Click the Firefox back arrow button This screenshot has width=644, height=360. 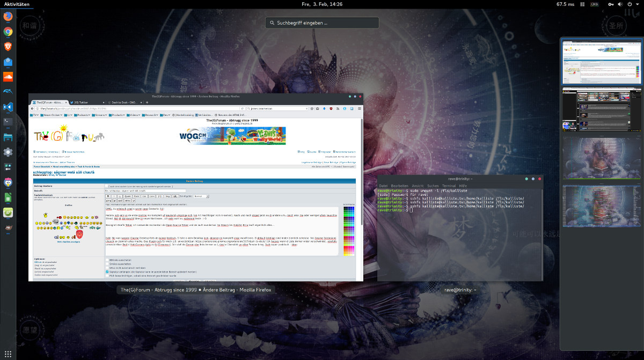(33, 108)
